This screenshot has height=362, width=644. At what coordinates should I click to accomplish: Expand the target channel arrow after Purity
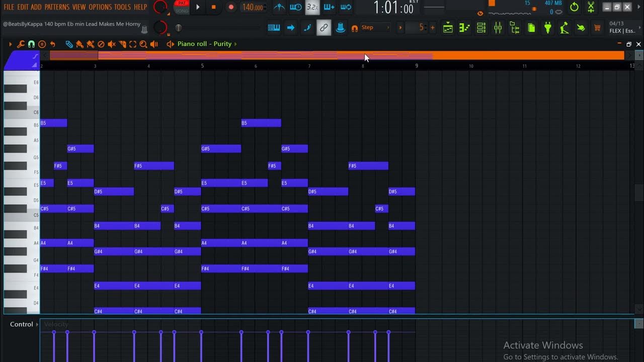pyautogui.click(x=235, y=44)
